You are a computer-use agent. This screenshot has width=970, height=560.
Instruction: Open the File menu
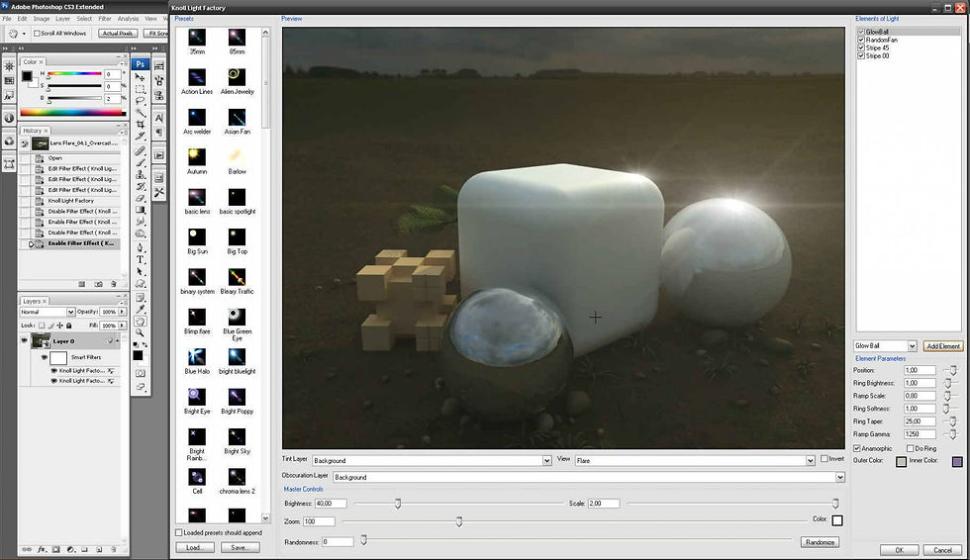(x=7, y=19)
